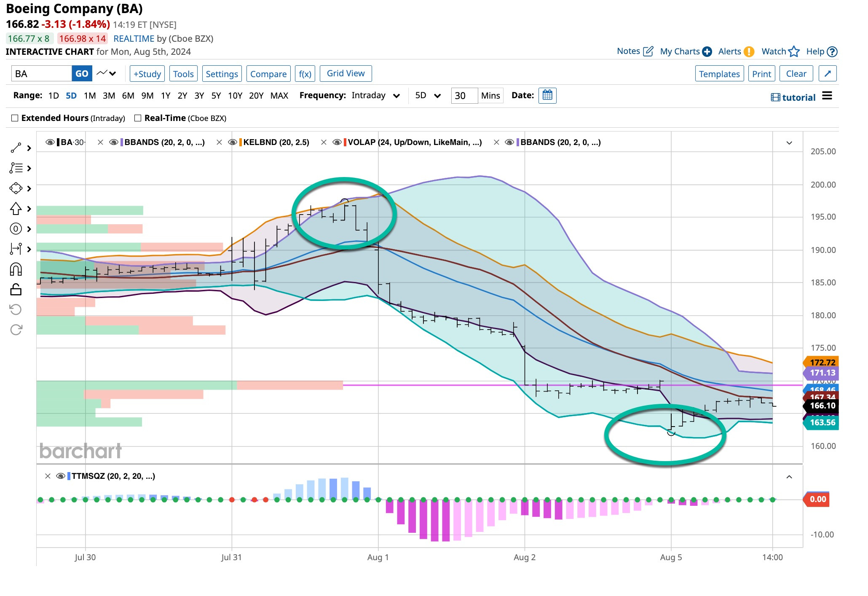868x596 pixels.
Task: Open Help question mark icon
Action: pyautogui.click(x=832, y=51)
